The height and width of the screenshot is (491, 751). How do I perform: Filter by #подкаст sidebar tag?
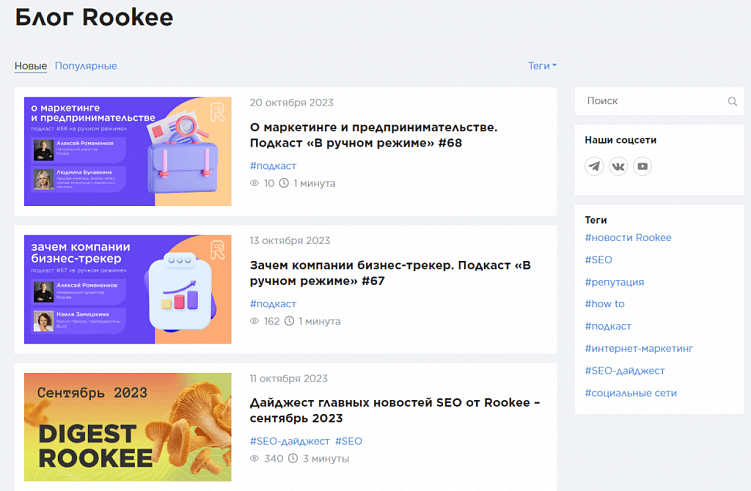[608, 326]
